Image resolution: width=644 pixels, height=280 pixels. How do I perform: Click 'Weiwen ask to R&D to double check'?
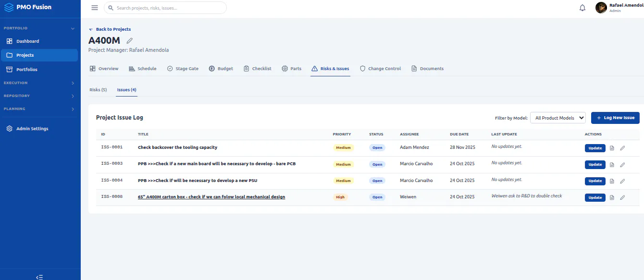pos(527,196)
